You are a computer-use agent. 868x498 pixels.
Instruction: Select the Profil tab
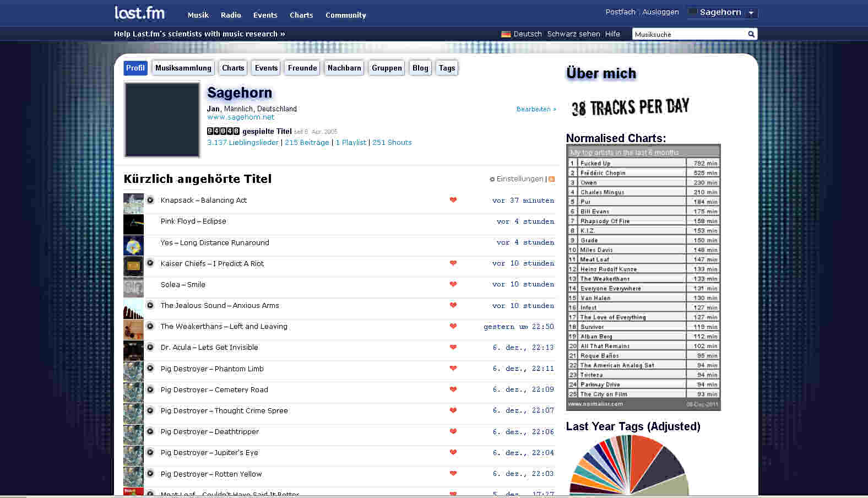click(135, 68)
